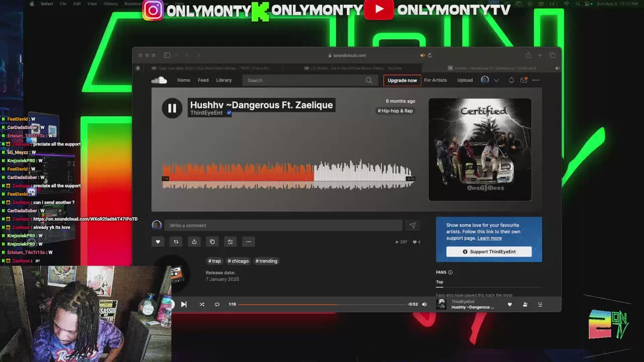This screenshot has width=644, height=362.
Task: Open the Library tab
Action: 224,80
